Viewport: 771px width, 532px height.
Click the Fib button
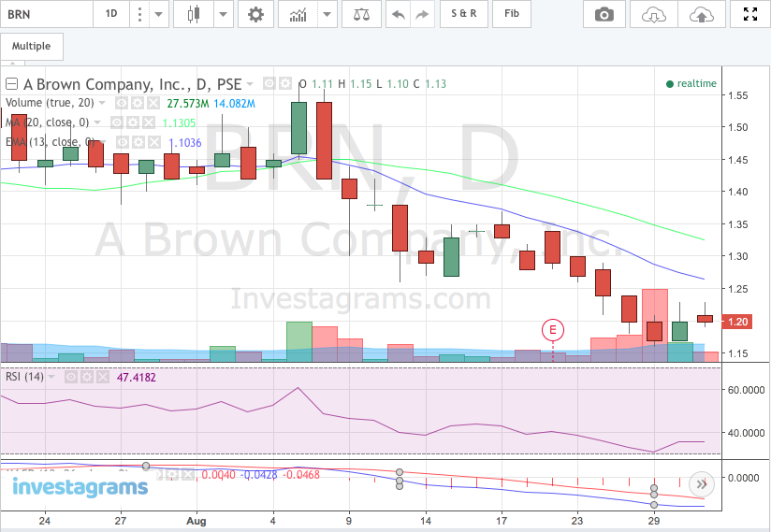[x=512, y=14]
